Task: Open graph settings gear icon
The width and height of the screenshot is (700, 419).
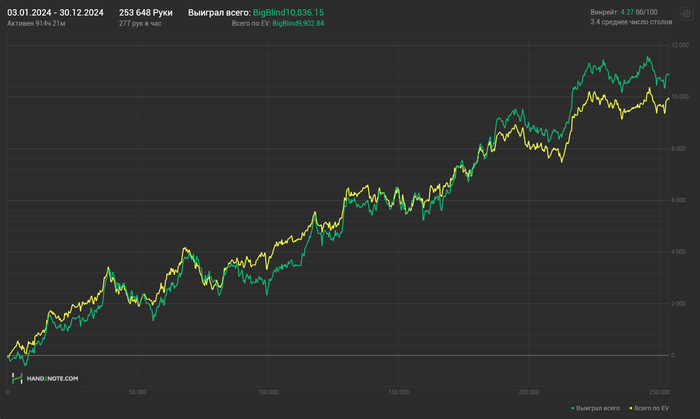Action: pyautogui.click(x=686, y=13)
